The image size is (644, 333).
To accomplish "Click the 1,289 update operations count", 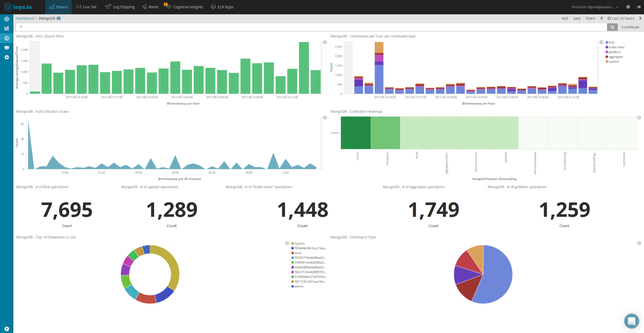I will tap(172, 210).
